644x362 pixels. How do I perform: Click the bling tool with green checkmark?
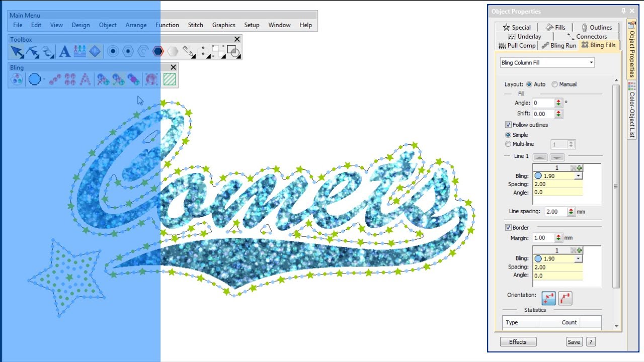pos(118,79)
